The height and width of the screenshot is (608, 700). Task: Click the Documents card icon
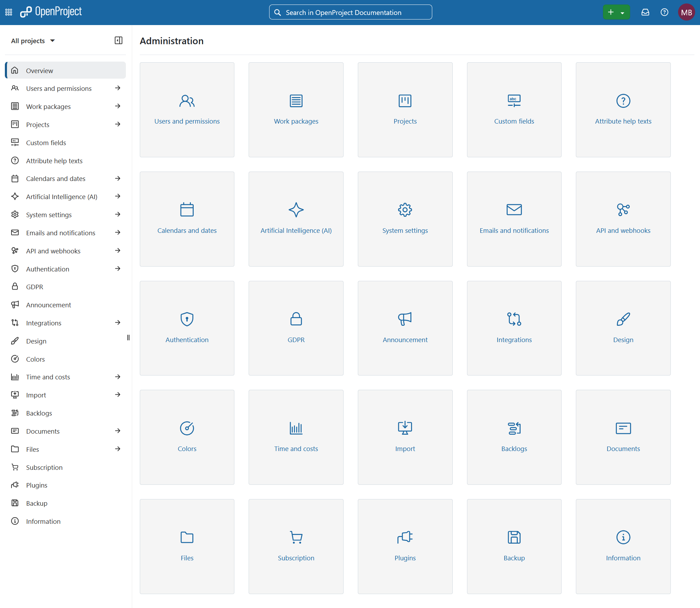click(x=623, y=428)
